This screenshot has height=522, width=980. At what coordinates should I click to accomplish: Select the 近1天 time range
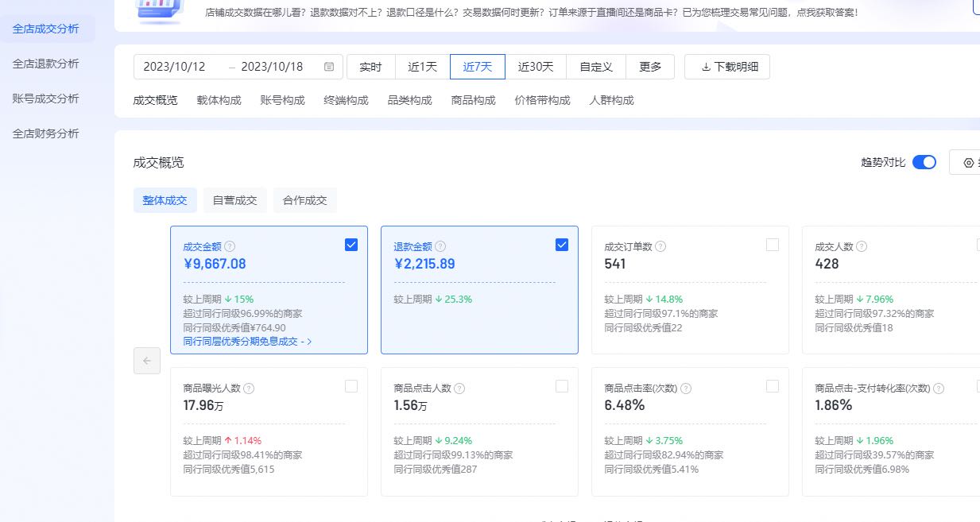click(x=423, y=67)
